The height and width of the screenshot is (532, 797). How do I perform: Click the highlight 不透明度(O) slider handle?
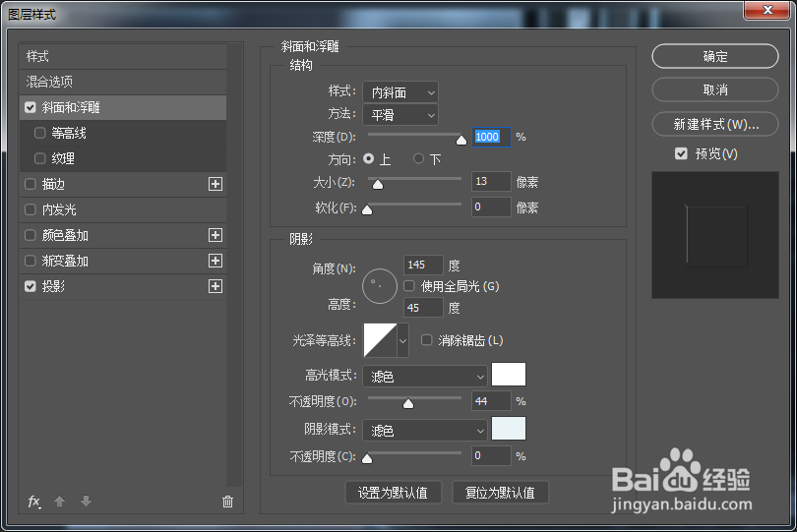pos(408,403)
